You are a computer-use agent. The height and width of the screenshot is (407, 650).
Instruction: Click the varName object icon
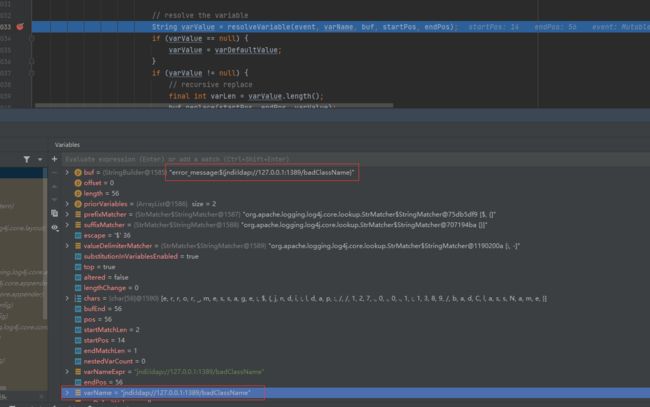tap(78, 392)
